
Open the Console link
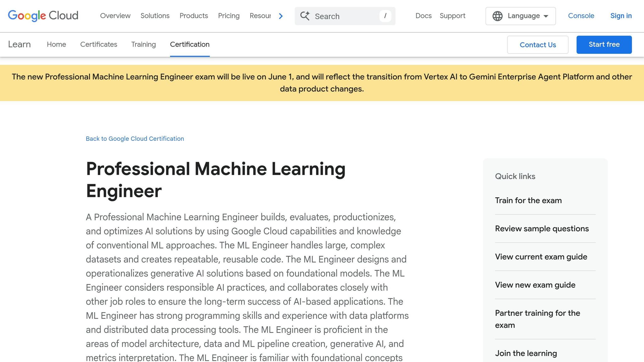pyautogui.click(x=581, y=16)
